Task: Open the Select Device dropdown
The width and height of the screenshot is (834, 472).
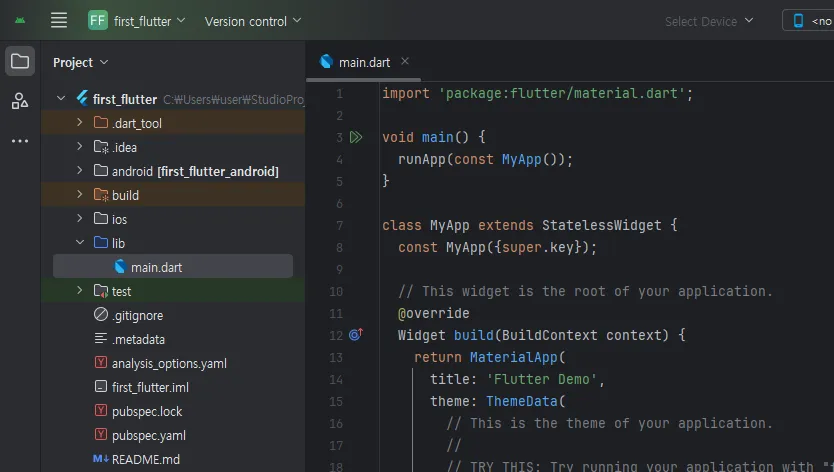Action: [709, 21]
